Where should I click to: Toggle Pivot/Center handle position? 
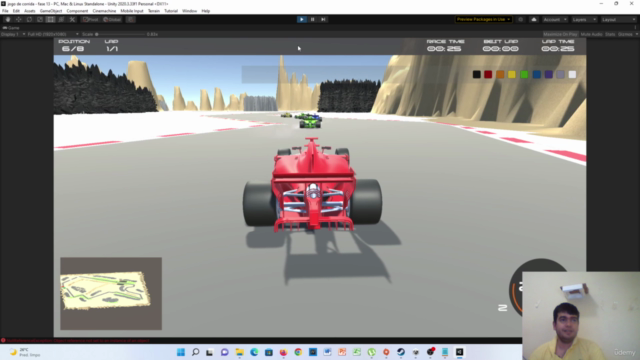91,19
